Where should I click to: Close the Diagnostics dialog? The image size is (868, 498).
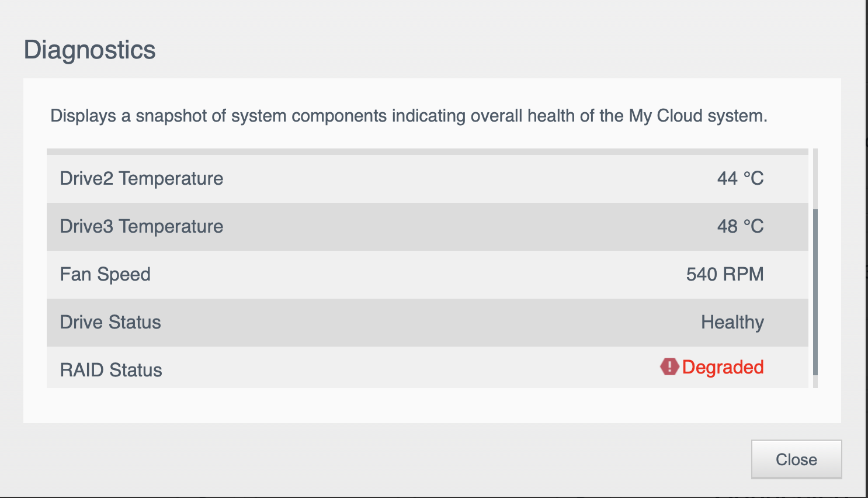tap(796, 459)
